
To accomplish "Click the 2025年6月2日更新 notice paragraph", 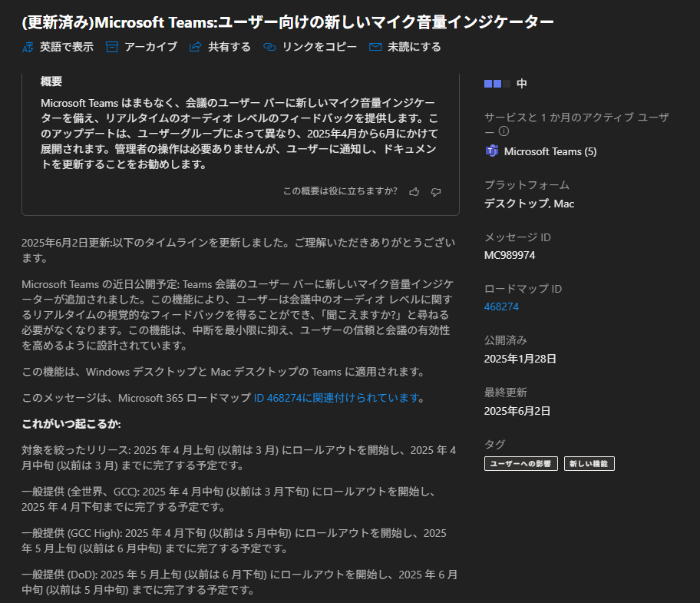I will (239, 250).
